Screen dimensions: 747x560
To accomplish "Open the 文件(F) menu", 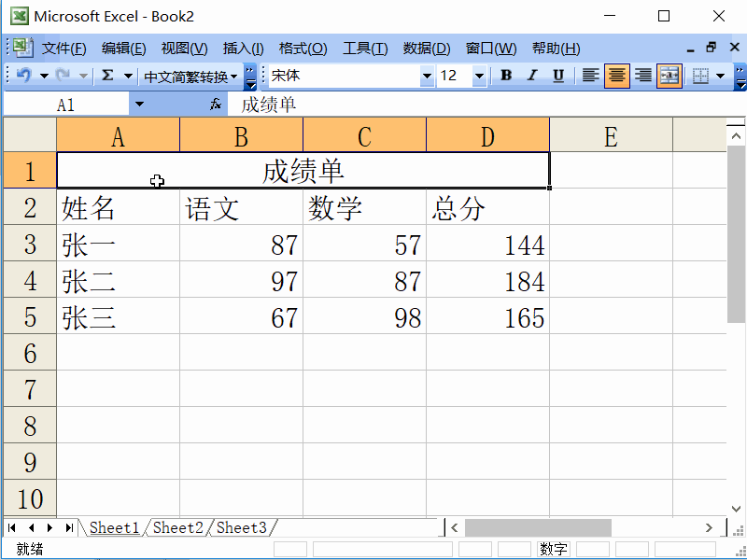I will (63, 49).
